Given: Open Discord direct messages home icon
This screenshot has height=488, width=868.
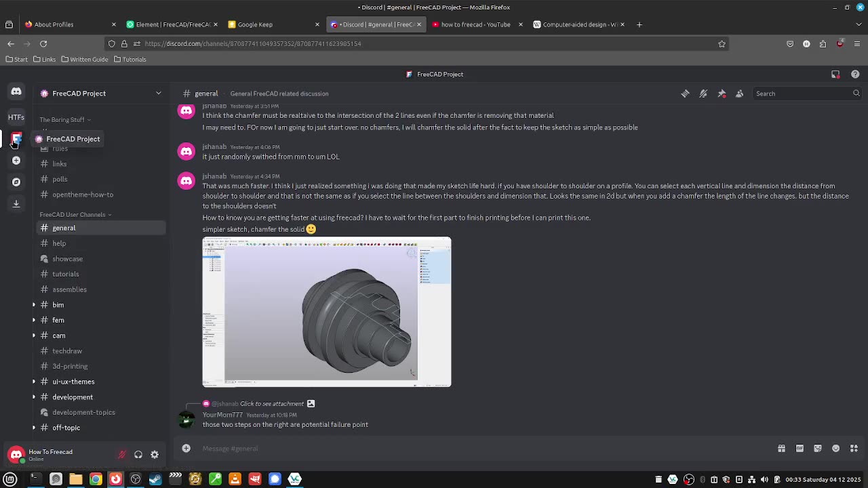Looking at the screenshot, I should coord(16,91).
